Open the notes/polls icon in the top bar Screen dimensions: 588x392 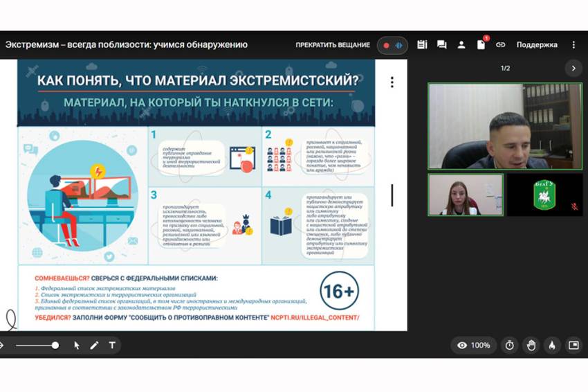point(422,45)
